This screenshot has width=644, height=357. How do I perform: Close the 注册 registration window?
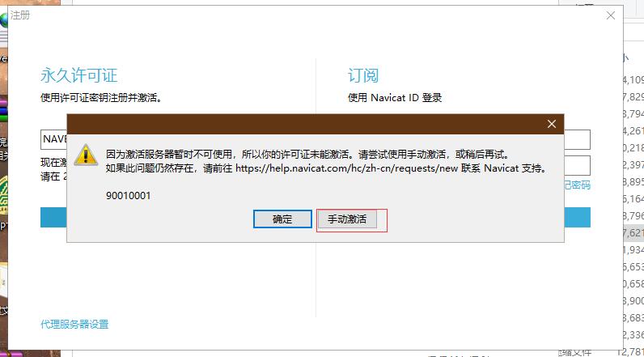[x=611, y=15]
